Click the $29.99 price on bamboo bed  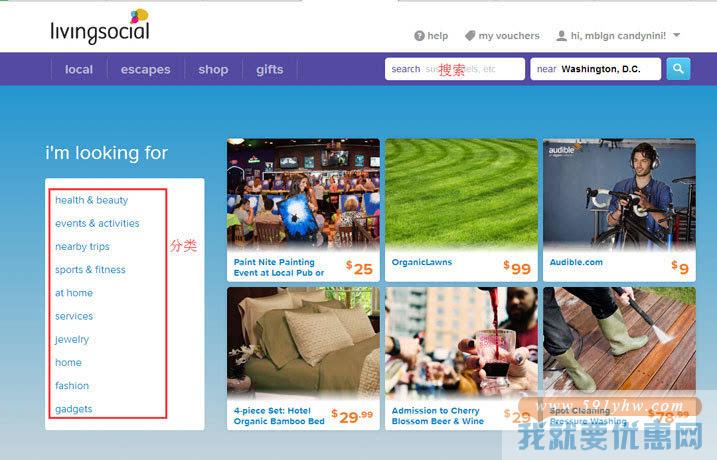(352, 416)
